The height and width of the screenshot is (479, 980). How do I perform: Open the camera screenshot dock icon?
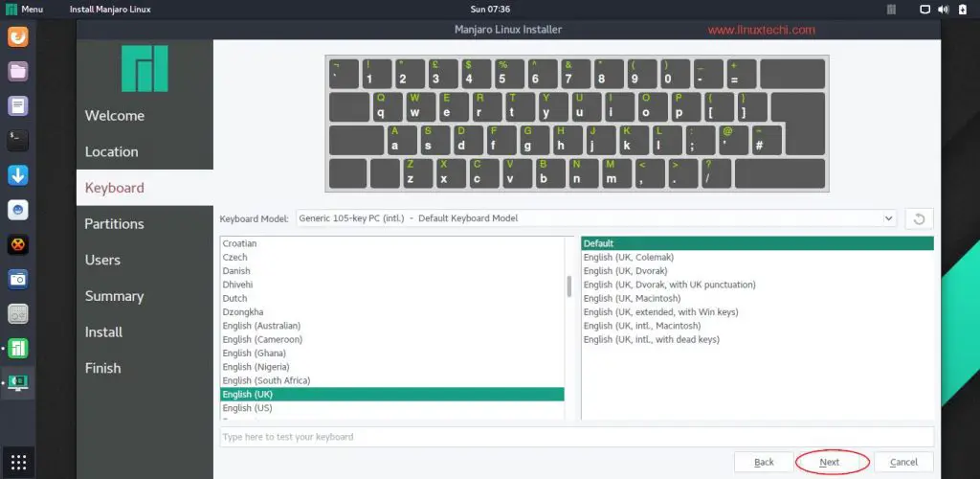[17, 280]
